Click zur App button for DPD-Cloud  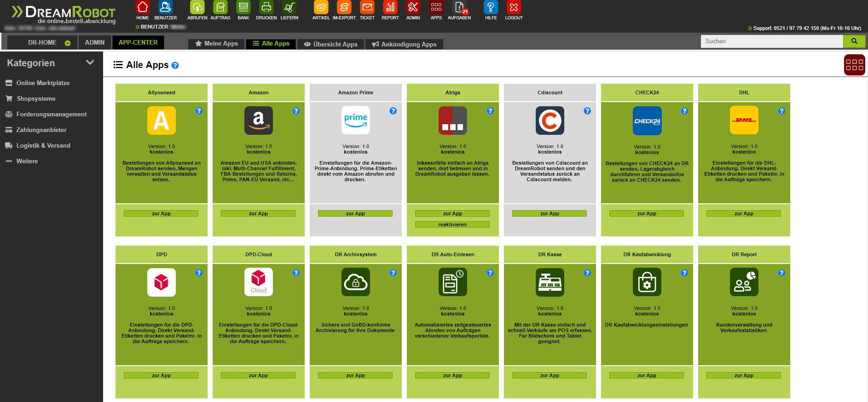click(x=258, y=375)
